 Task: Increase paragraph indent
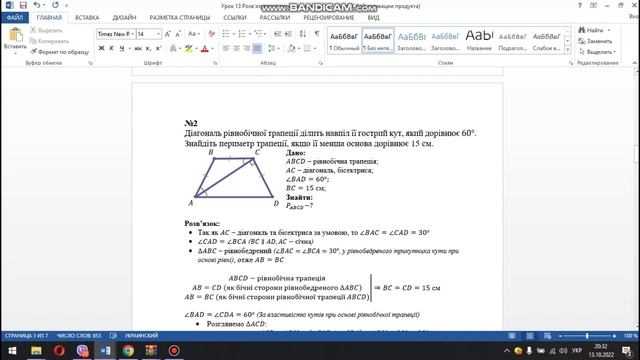click(x=288, y=34)
